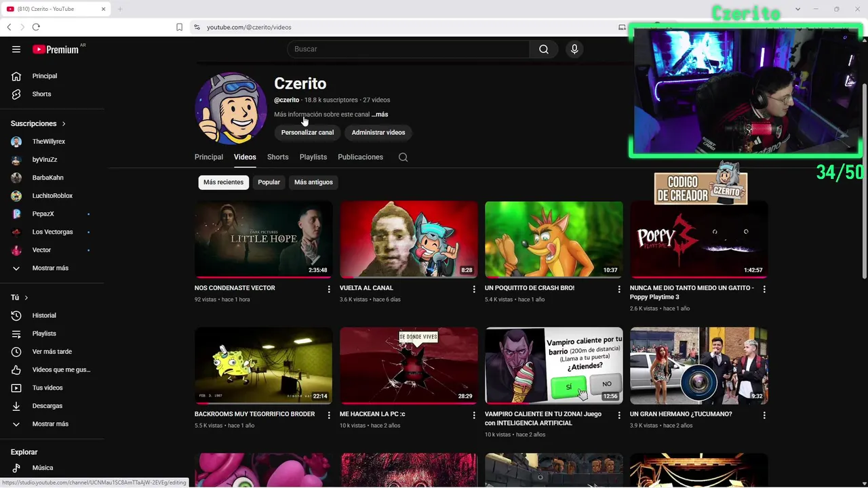Expand Suscripciones section chevron

[x=64, y=124]
